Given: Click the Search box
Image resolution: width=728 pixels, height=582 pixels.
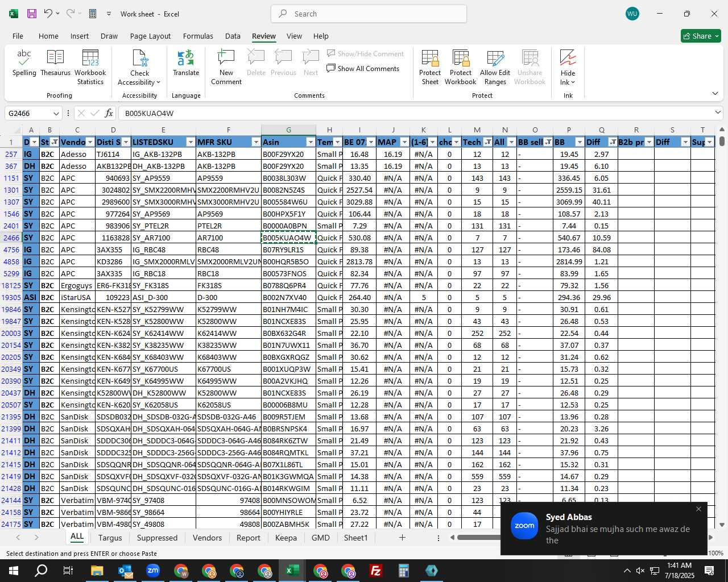Looking at the screenshot, I should 369,14.
